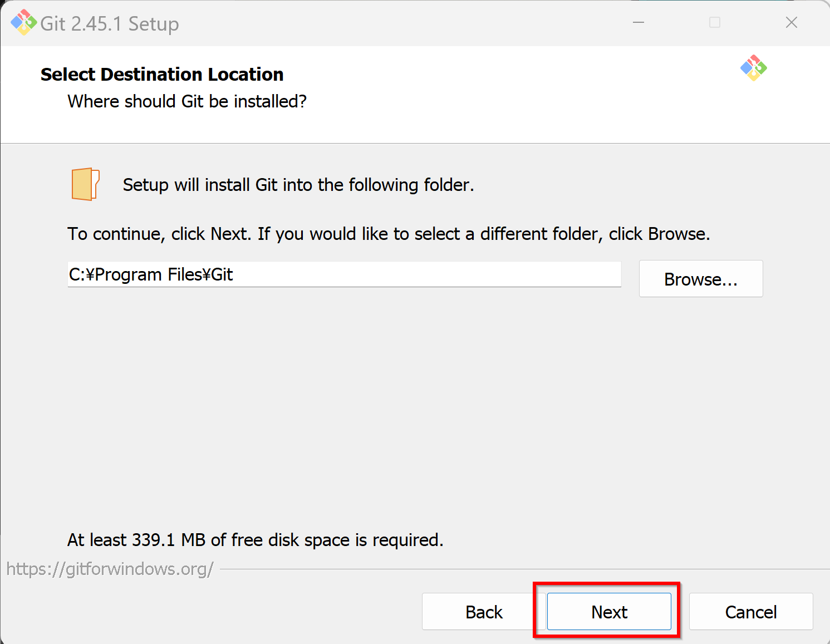Click 'Setup will install Git into' message
Viewport: 830px width, 644px height.
(x=298, y=185)
